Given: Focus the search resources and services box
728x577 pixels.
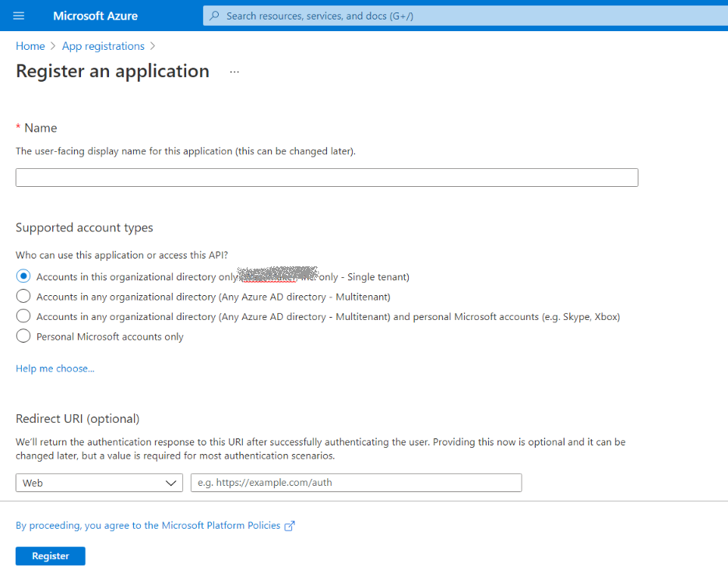Looking at the screenshot, I should point(467,16).
